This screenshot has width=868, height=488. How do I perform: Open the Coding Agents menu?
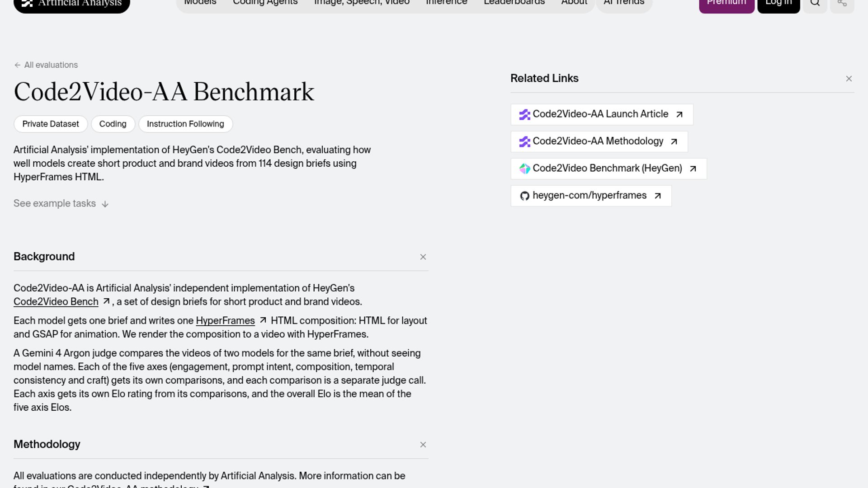point(265,3)
